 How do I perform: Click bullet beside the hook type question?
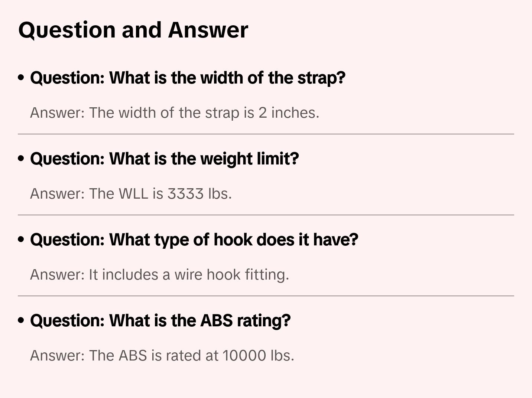[21, 239]
